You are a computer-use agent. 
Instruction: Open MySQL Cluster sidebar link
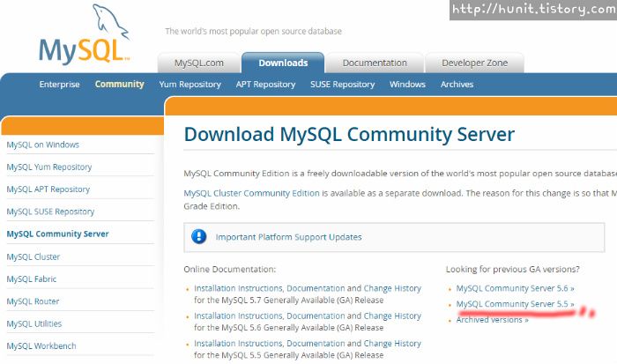click(33, 256)
